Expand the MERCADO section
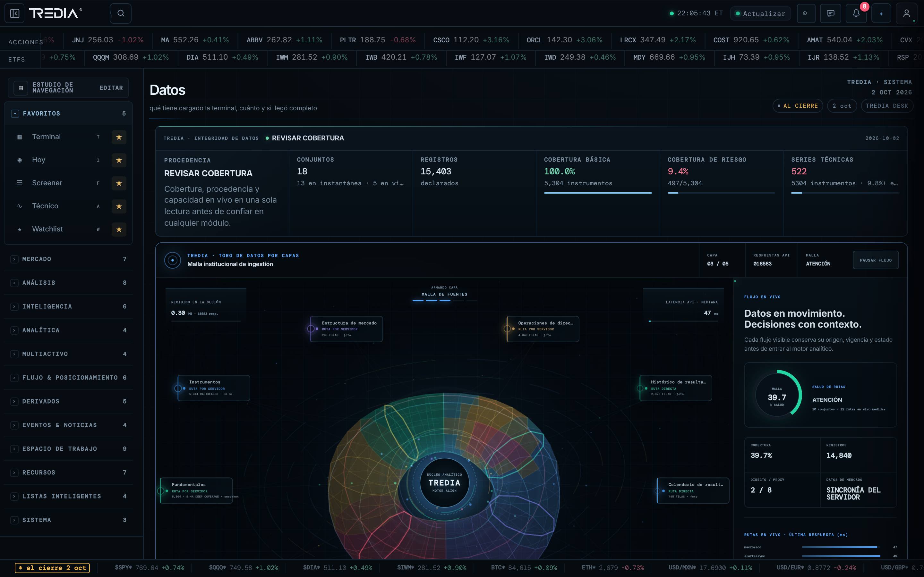Screen dimensions: 924x577 [x=68, y=259]
